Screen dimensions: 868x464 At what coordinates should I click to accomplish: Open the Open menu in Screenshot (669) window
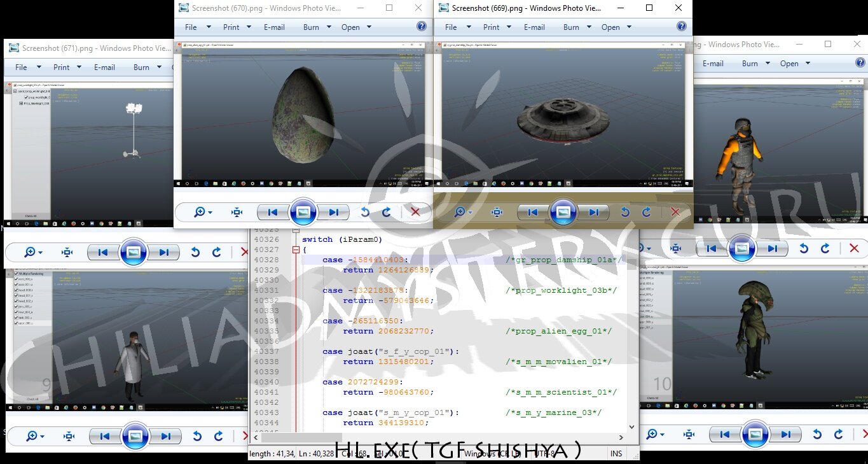click(616, 27)
